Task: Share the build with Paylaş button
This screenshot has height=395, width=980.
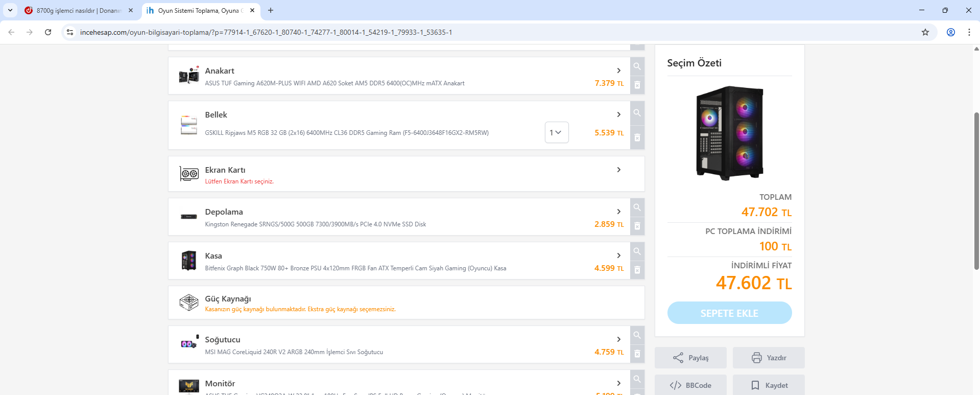Action: click(x=690, y=358)
